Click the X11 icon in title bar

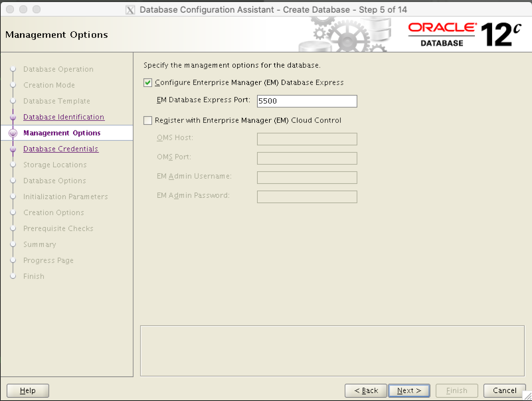point(130,10)
